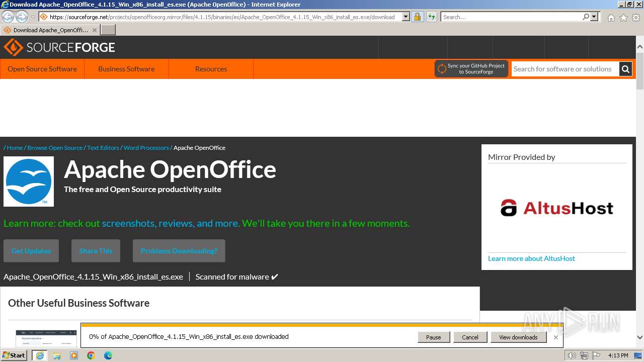This screenshot has width=644, height=362.
Task: Click the Problems Downloading? button
Action: click(179, 251)
